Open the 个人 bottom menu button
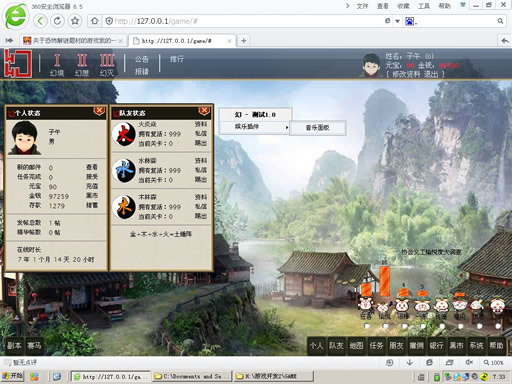This screenshot has width=512, height=384. pyautogui.click(x=316, y=346)
